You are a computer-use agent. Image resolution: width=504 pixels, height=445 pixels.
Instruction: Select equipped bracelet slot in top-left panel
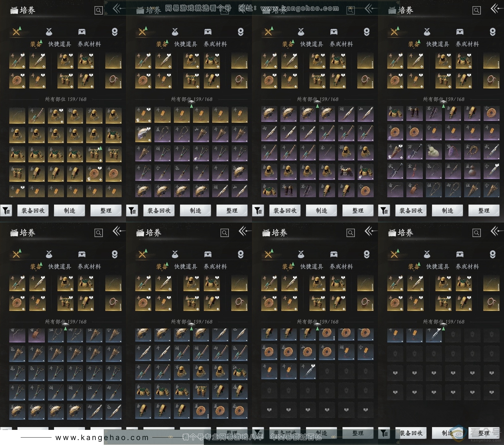(113, 80)
